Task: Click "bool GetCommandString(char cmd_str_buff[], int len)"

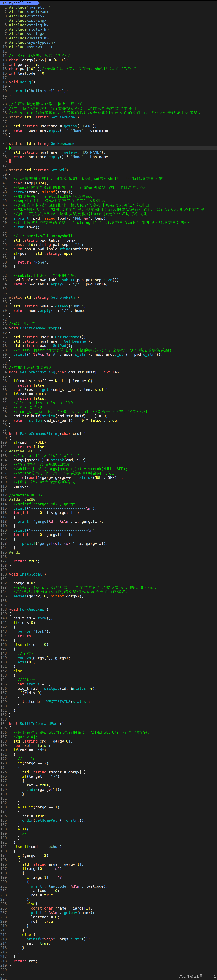Action: 65,372
